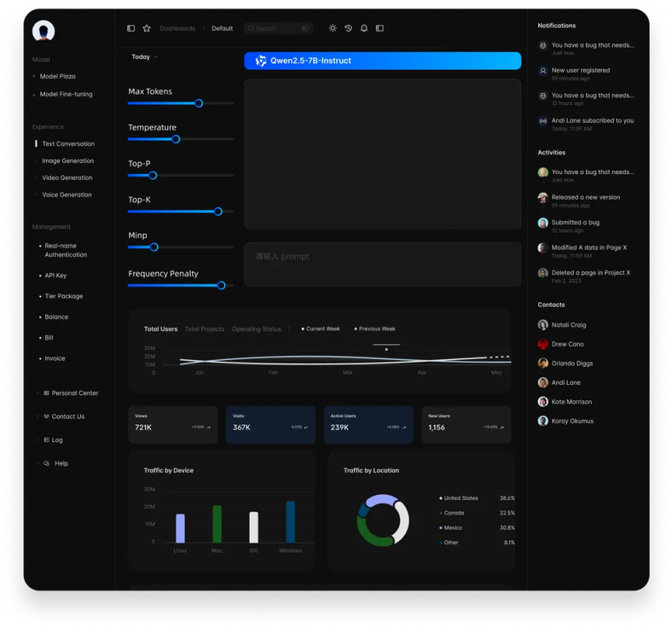Click Drew Cano contact avatar

point(543,344)
